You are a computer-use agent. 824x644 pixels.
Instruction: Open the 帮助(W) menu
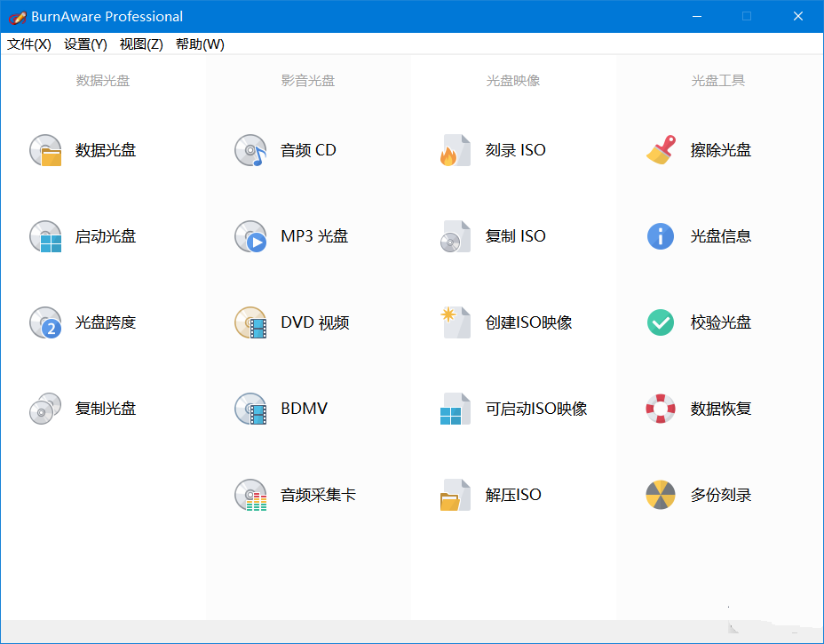point(200,44)
